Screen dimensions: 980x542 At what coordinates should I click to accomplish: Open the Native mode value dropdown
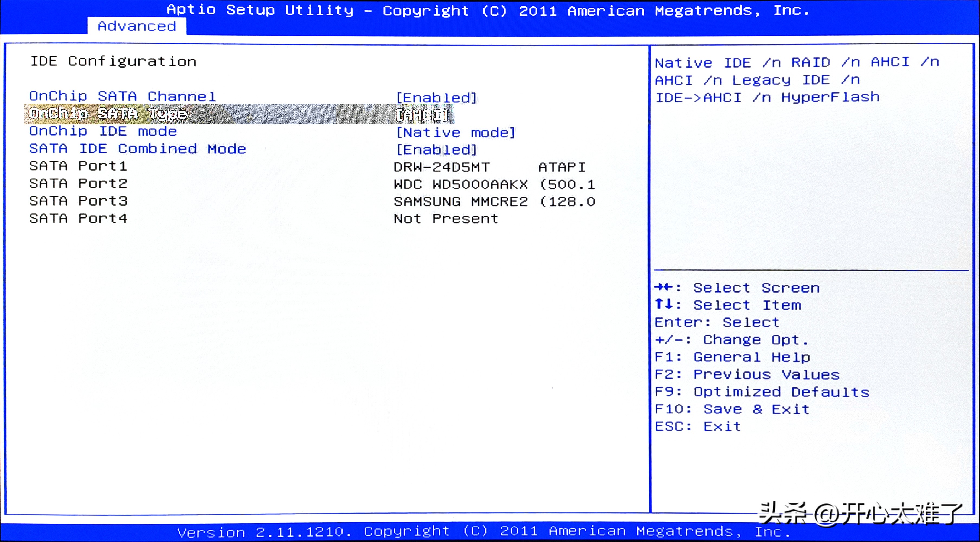click(456, 133)
